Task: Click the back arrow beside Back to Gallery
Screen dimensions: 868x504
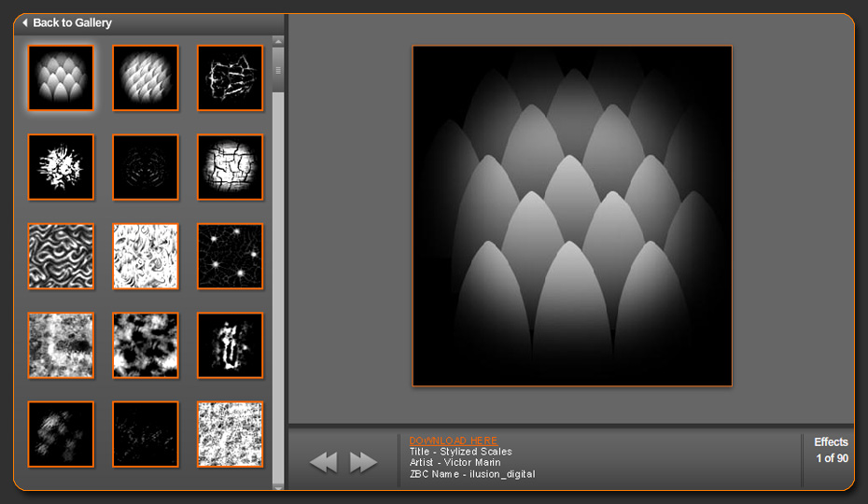Action: tap(25, 22)
